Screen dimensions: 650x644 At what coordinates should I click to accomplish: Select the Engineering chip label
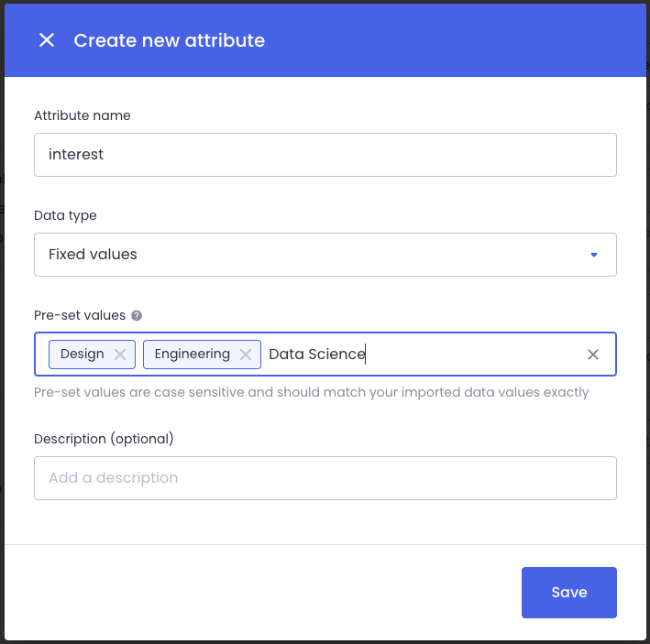click(x=192, y=355)
